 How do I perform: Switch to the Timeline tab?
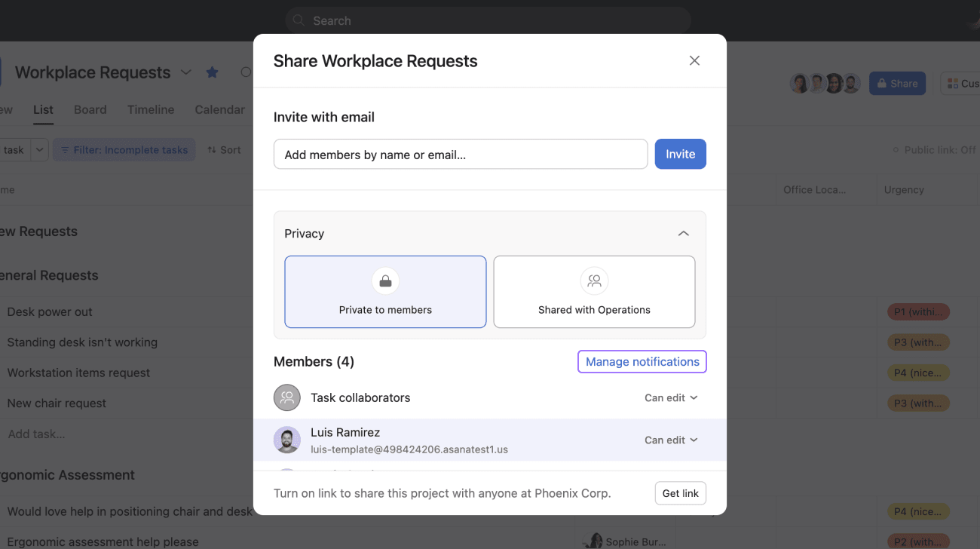151,109
